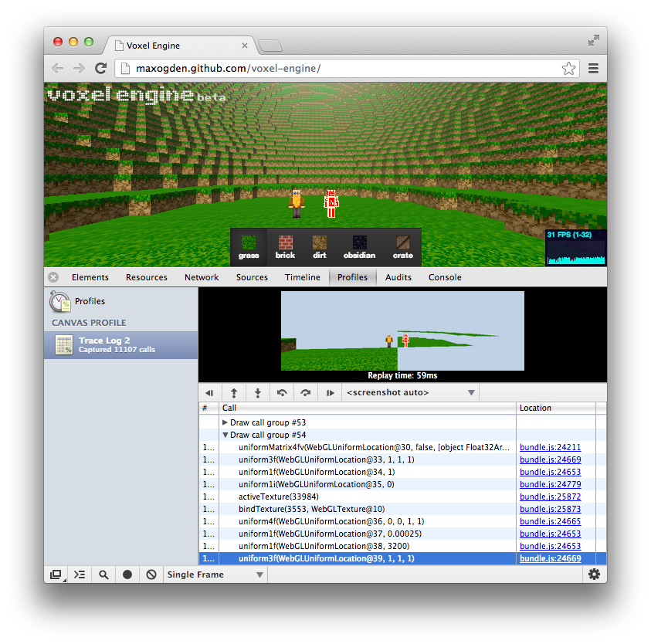Select the uniform1i Location@35 call row

pyautogui.click(x=402, y=484)
